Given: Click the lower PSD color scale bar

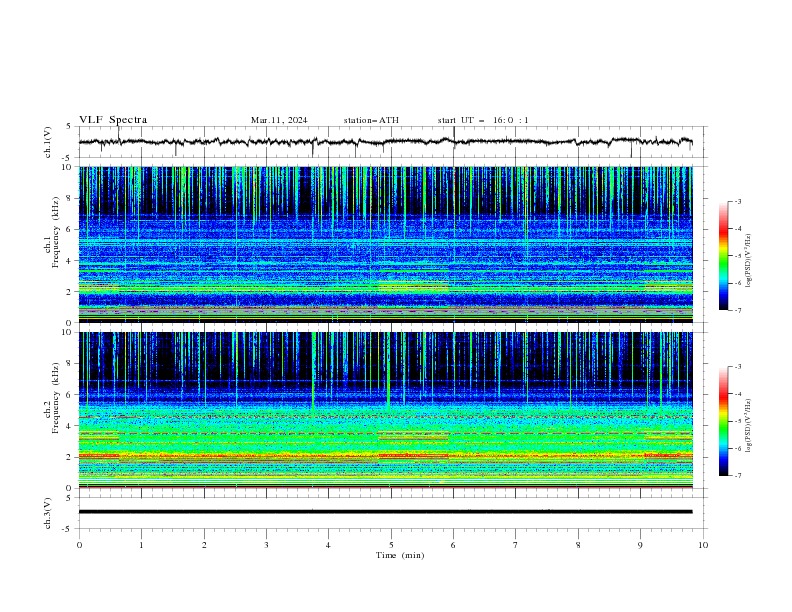Looking at the screenshot, I should point(723,421).
